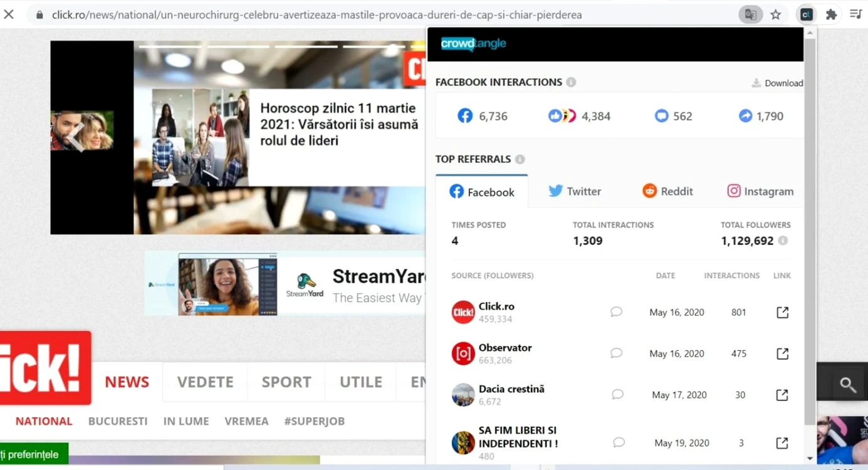Viewport: 868px width, 470px height.
Task: Click the SA FIM LIBERI page avatar
Action: (x=463, y=443)
